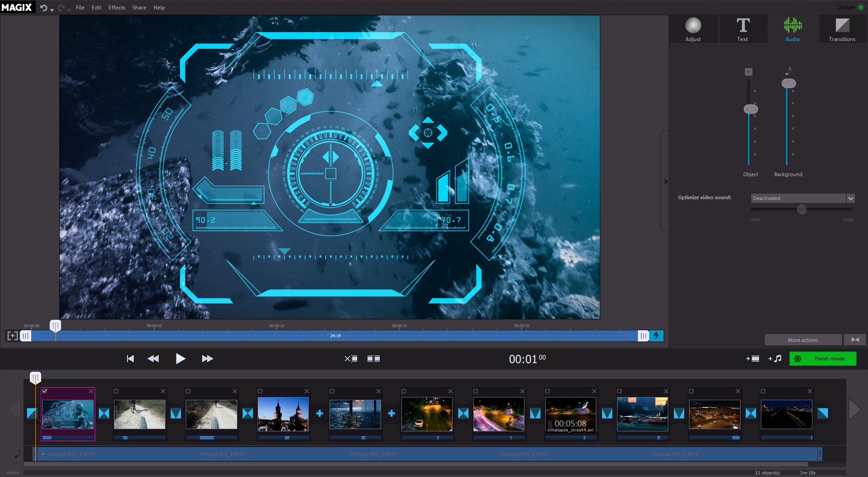This screenshot has height=477, width=868.
Task: Click the Finish movie button
Action: [x=823, y=359]
